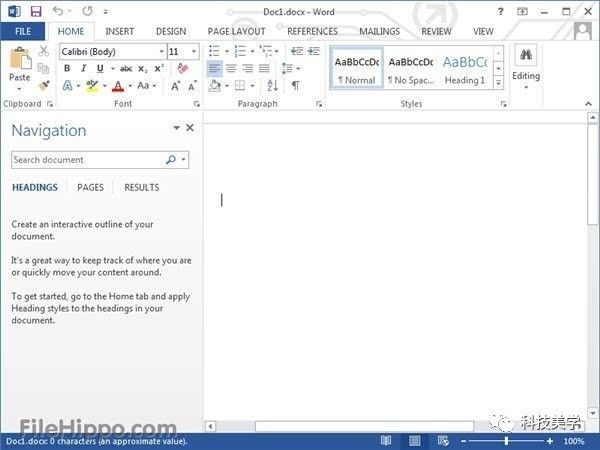Image resolution: width=600 pixels, height=450 pixels.
Task: Click the Borders icon
Action: 240,85
